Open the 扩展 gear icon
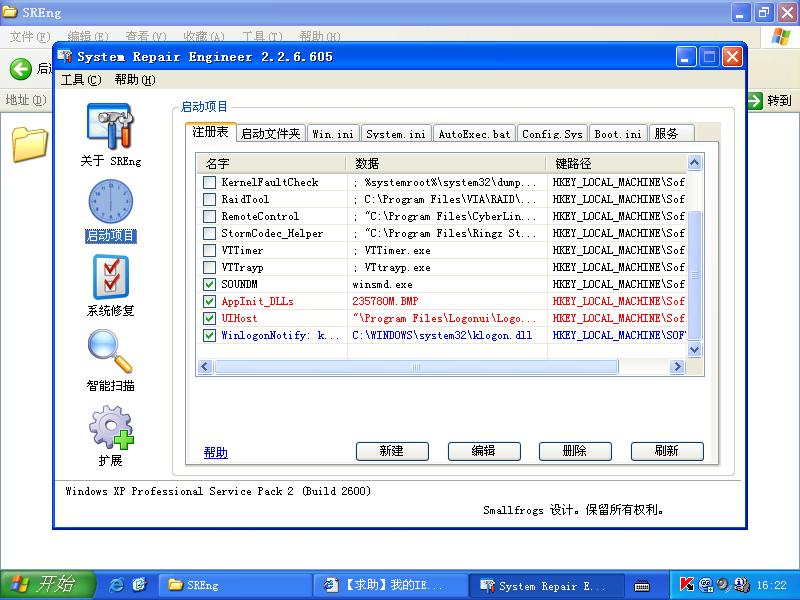 coord(110,428)
